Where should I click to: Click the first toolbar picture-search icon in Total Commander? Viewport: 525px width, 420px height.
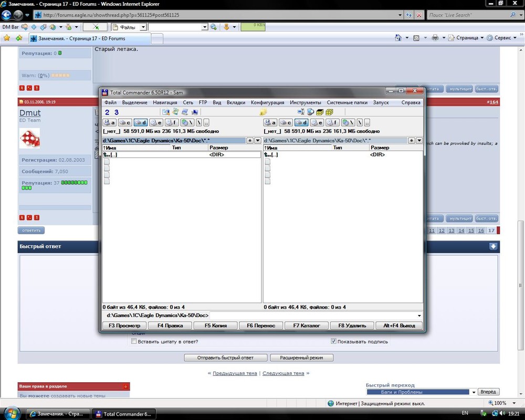tap(166, 112)
